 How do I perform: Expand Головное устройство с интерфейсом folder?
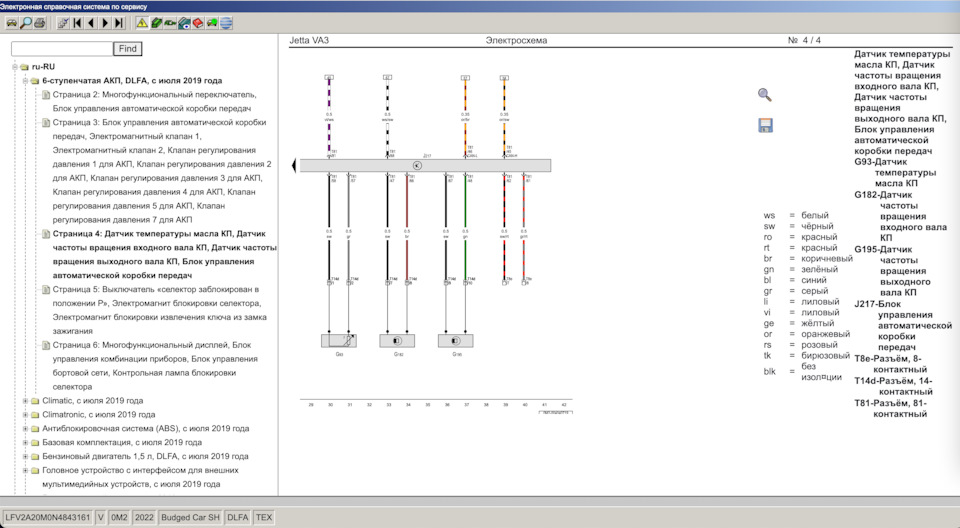[25, 470]
